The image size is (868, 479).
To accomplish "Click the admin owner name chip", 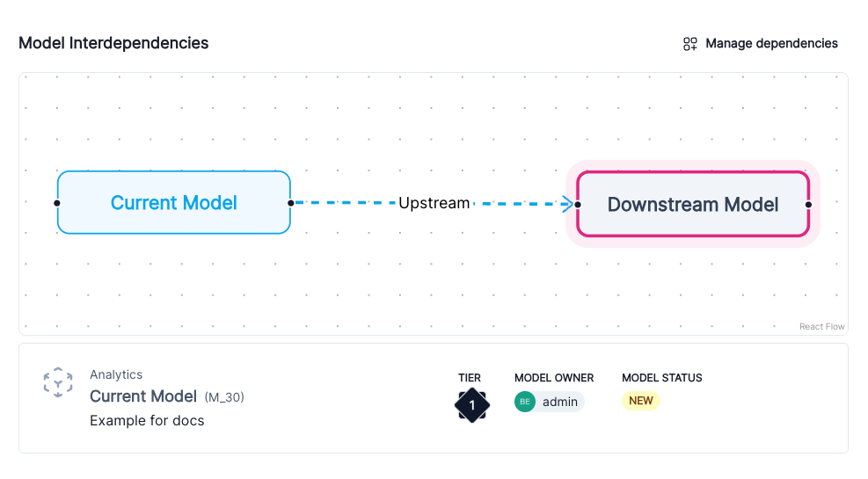I will 560,402.
